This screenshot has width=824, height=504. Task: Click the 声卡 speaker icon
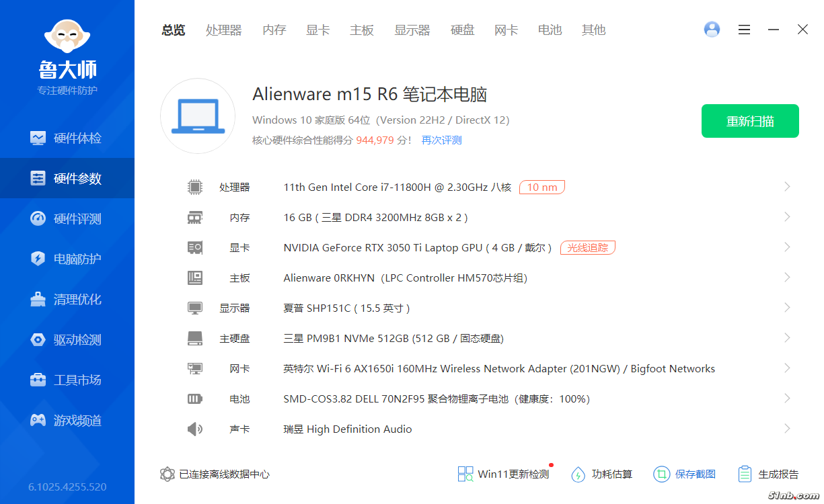195,429
